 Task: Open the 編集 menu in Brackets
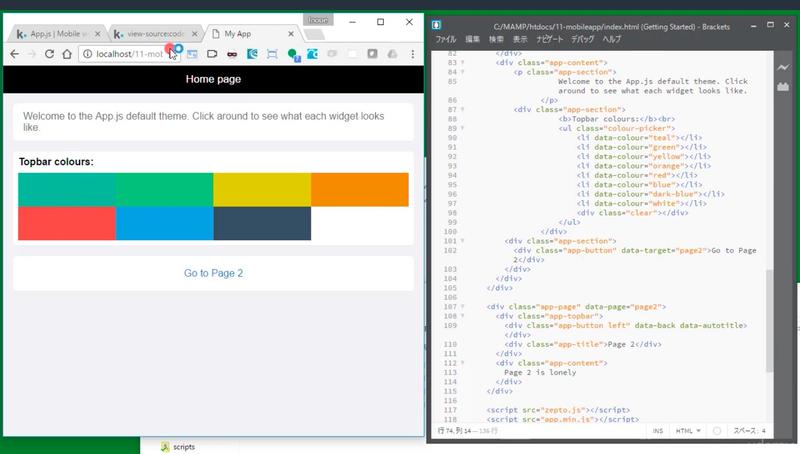point(472,39)
